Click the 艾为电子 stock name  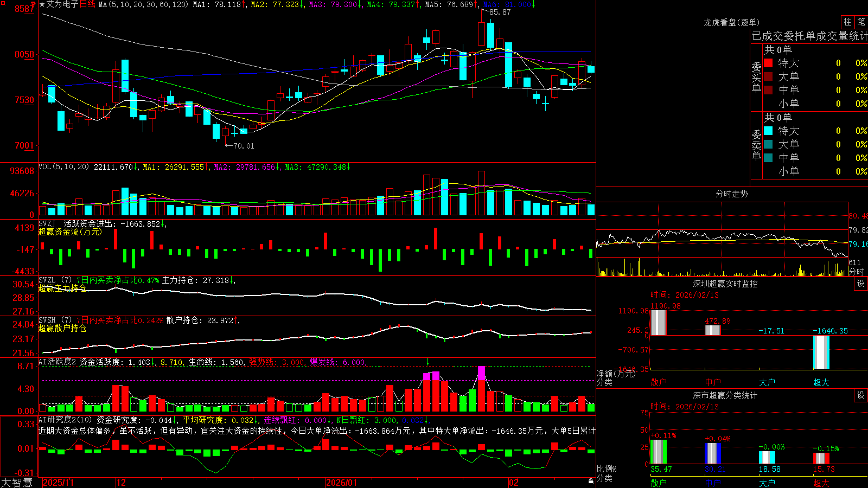(x=62, y=4)
